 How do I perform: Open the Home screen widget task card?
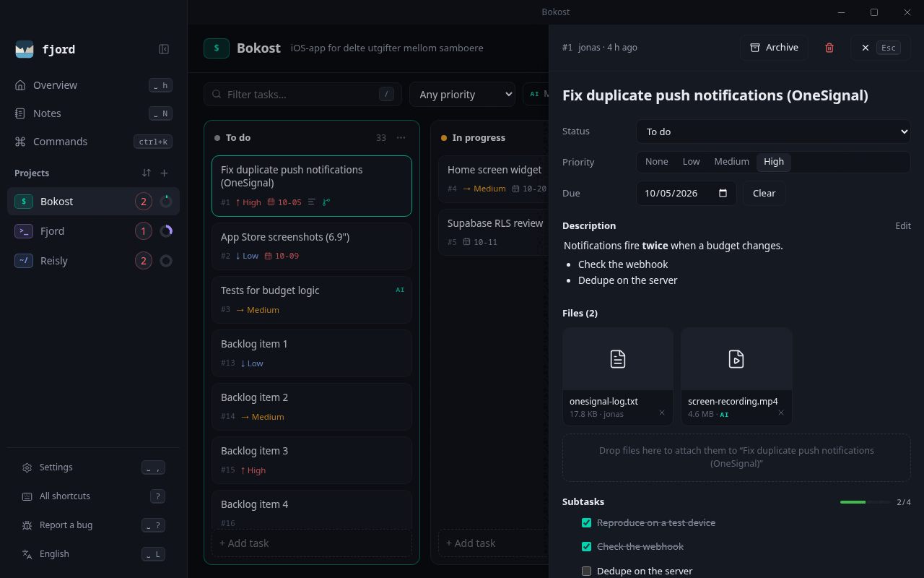pos(494,179)
